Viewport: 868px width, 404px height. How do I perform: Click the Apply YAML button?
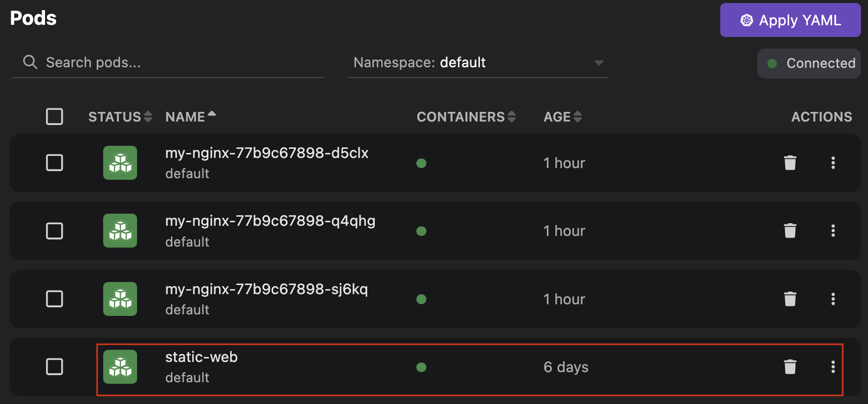790,20
